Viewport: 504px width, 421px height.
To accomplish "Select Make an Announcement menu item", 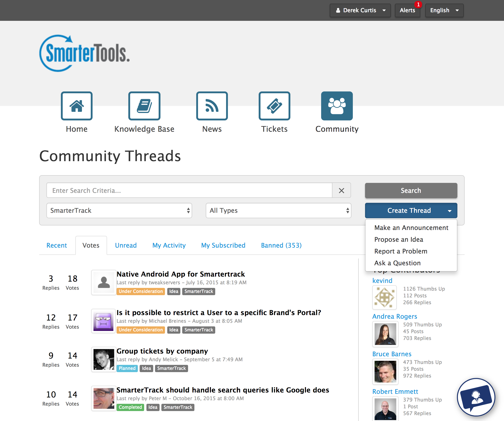I will pos(411,227).
